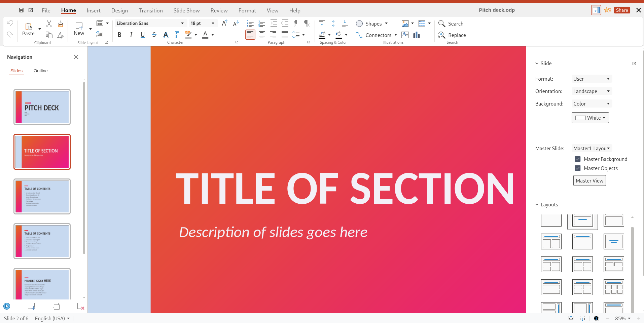Screen dimensions: 644x323
Task: Open the font size dropdown
Action: [x=213, y=23]
